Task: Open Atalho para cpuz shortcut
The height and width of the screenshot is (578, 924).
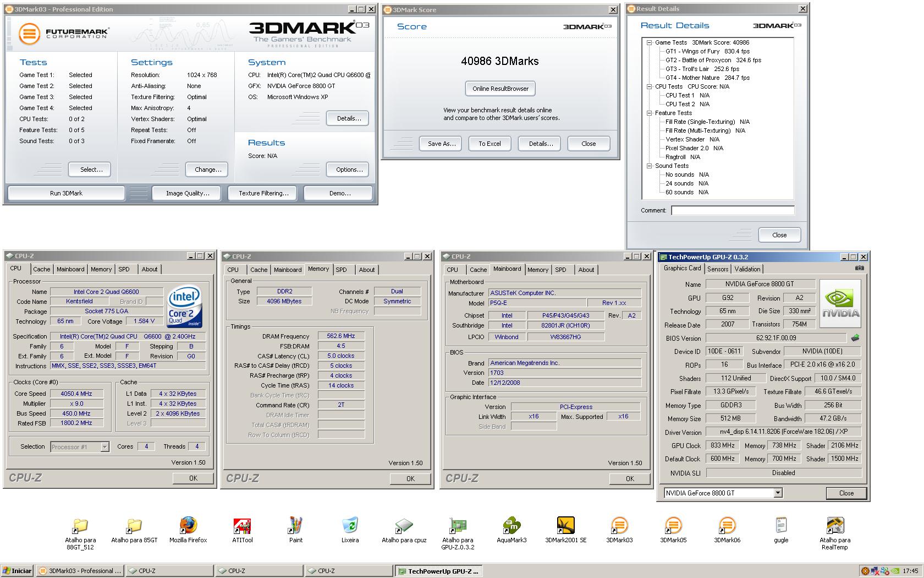Action: pyautogui.click(x=404, y=530)
